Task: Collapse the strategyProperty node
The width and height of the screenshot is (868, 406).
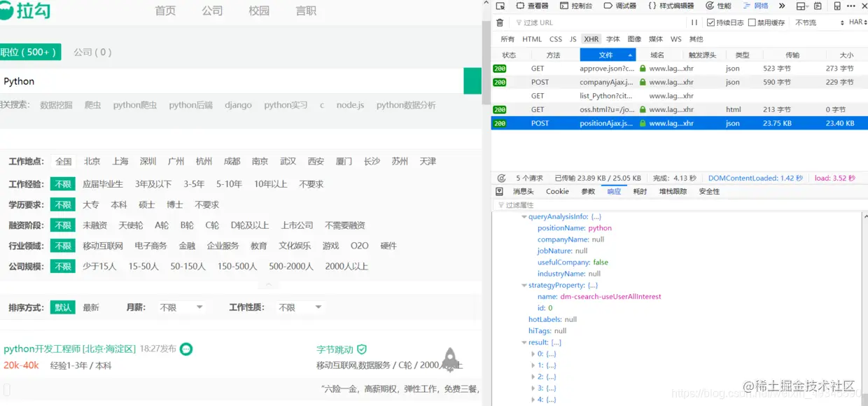Action: pos(524,286)
